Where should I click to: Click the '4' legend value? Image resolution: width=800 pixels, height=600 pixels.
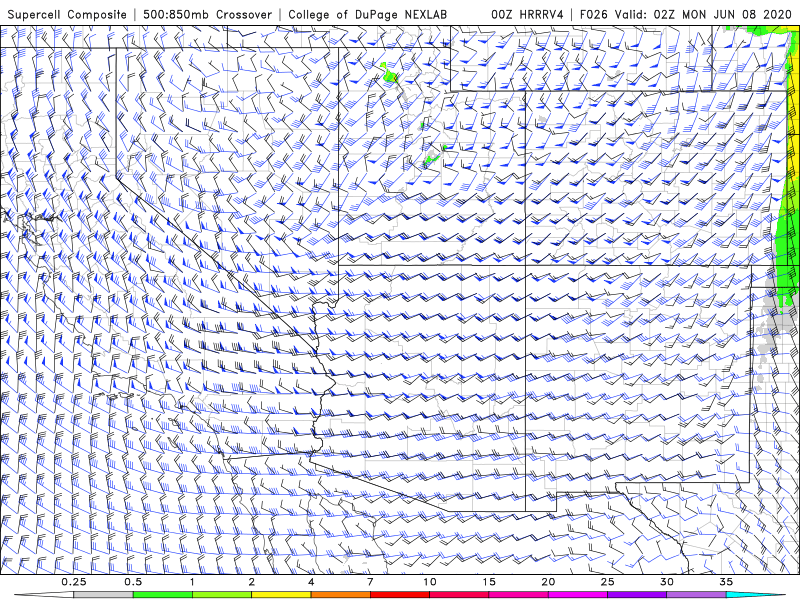311,582
